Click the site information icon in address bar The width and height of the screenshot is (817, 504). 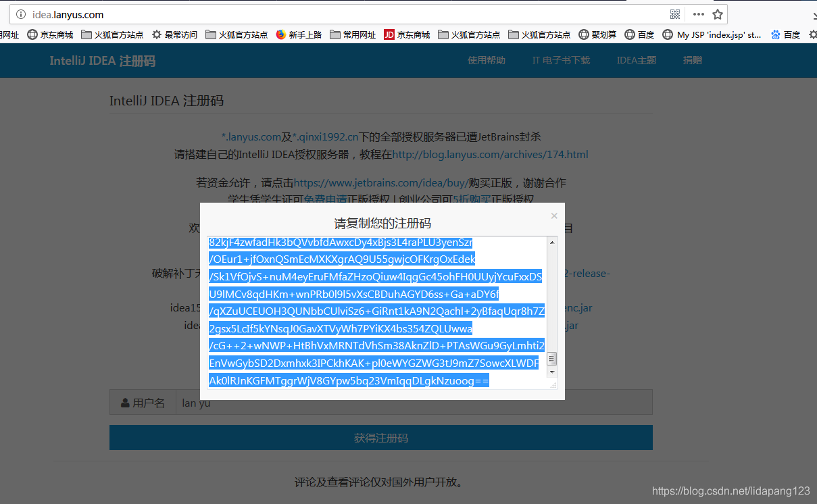pos(21,14)
